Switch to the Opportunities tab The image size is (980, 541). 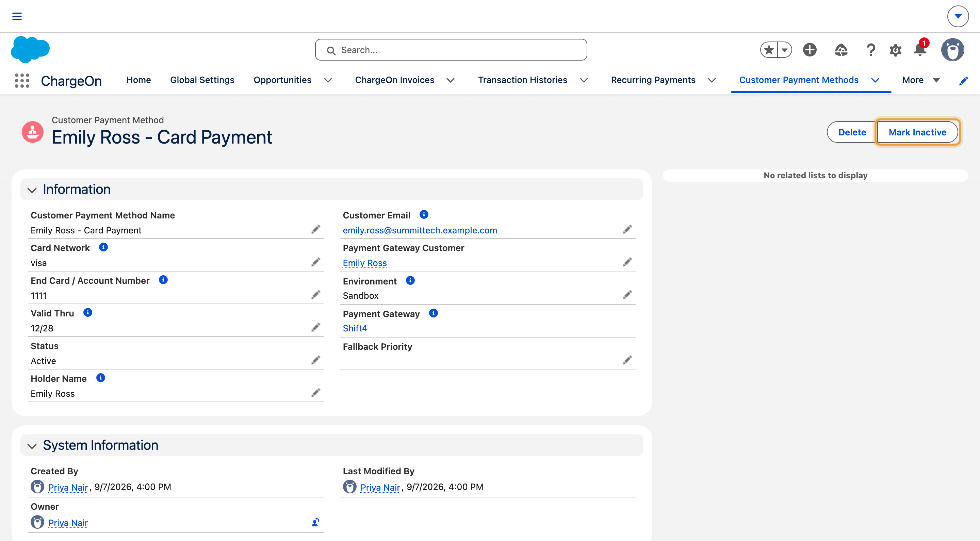click(x=282, y=80)
